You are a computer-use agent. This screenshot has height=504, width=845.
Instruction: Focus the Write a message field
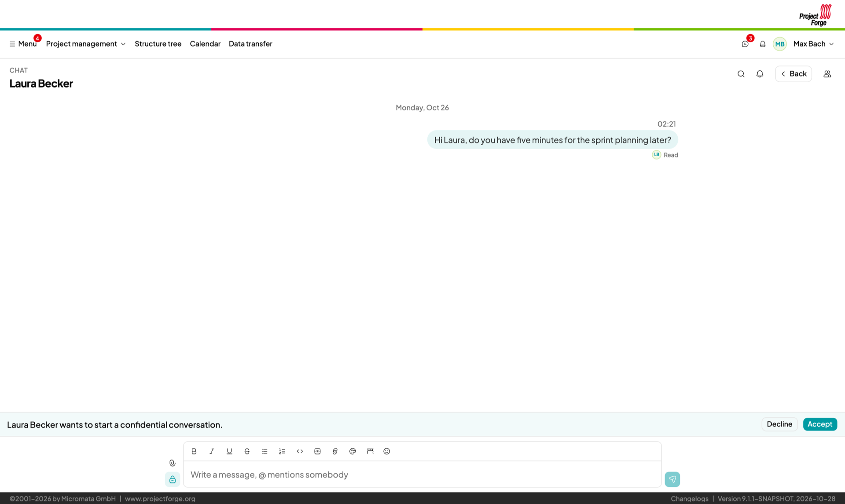pyautogui.click(x=422, y=474)
